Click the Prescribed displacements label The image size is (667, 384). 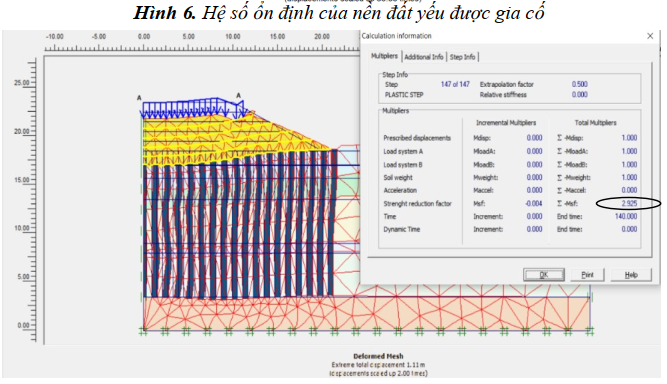point(417,138)
